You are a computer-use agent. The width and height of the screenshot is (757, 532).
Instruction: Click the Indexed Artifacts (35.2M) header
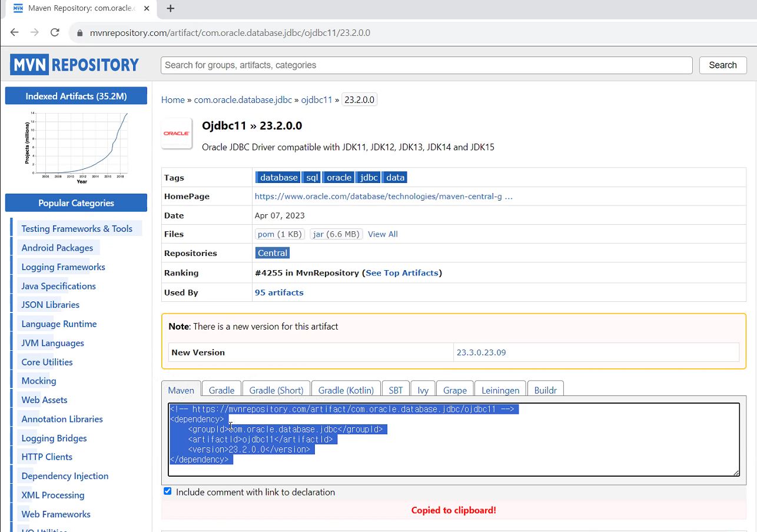pyautogui.click(x=76, y=96)
